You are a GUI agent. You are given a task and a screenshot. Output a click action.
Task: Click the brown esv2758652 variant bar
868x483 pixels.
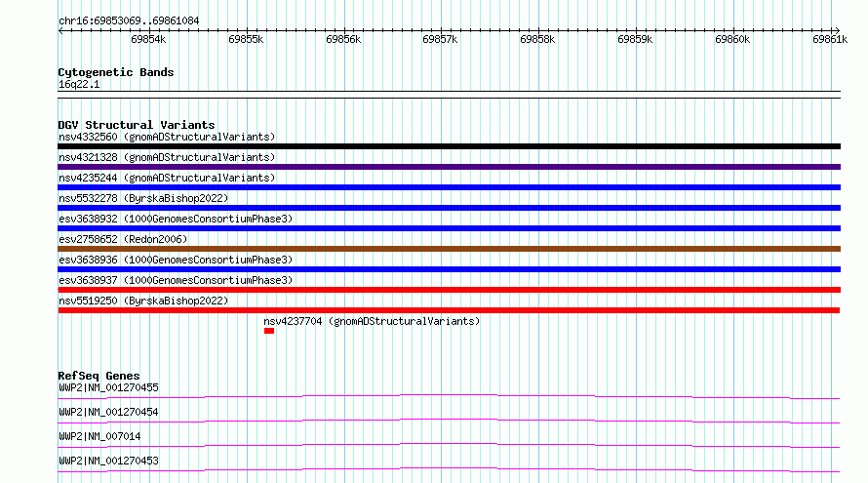449,249
